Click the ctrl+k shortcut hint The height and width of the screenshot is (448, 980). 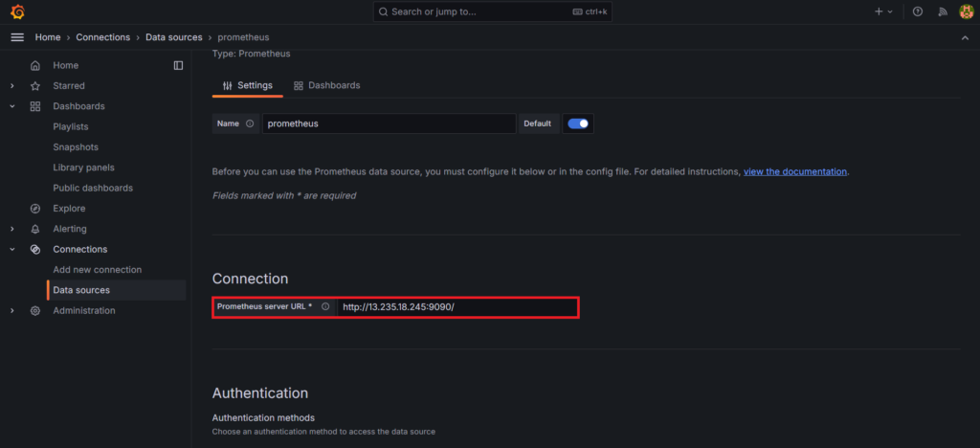[x=590, y=11]
